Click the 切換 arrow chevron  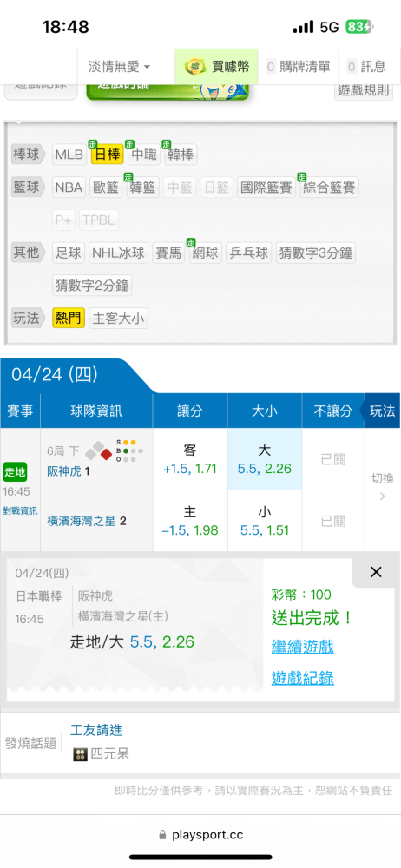pyautogui.click(x=382, y=496)
